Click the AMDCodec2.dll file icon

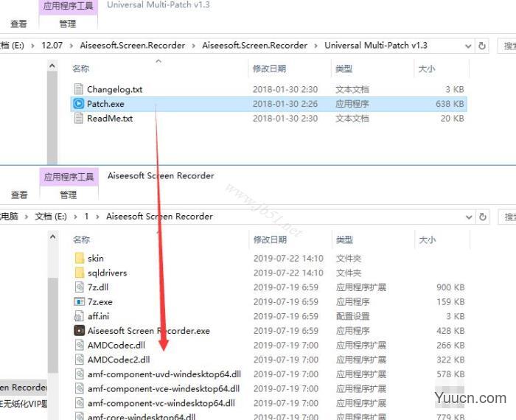[x=80, y=360]
